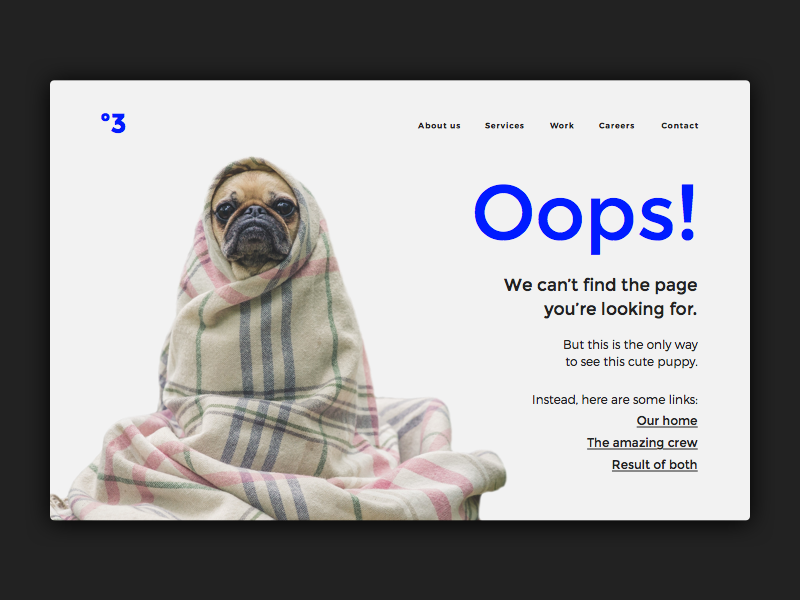The height and width of the screenshot is (600, 800).
Task: Click the "you're looking for." line
Action: [x=620, y=309]
